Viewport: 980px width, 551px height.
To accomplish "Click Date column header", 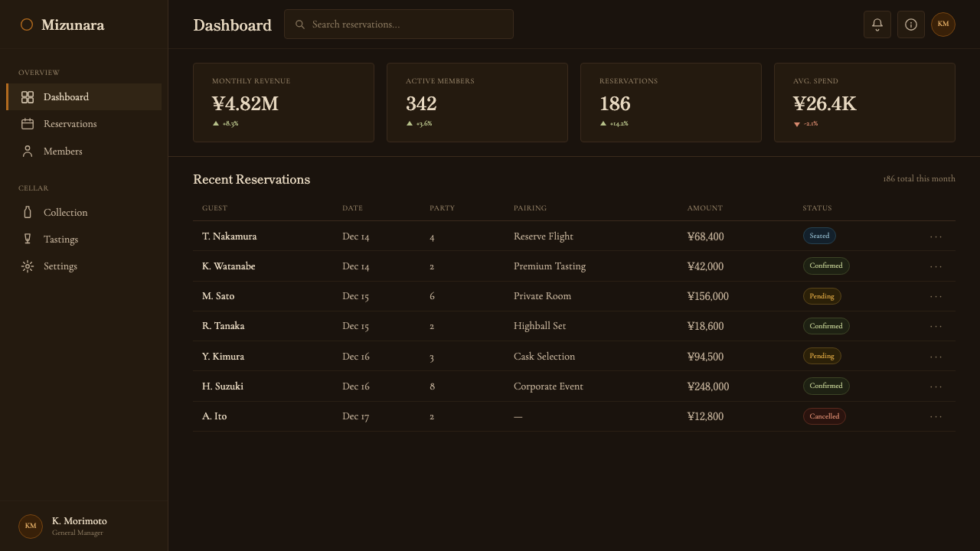I will [x=352, y=208].
